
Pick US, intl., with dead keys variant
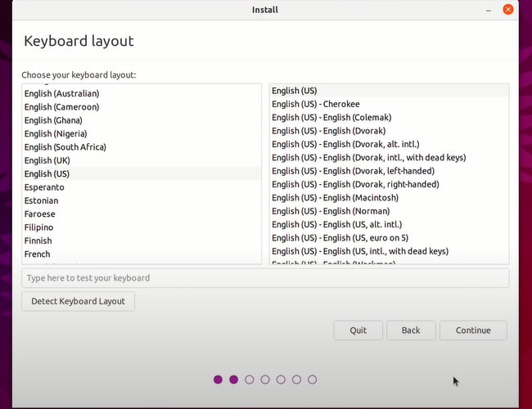pyautogui.click(x=389, y=252)
